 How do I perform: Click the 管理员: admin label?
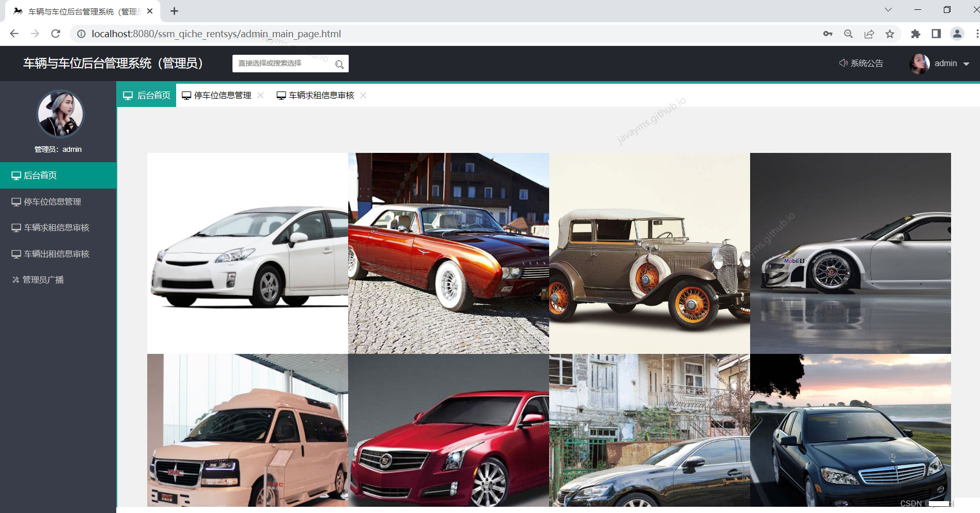click(58, 149)
